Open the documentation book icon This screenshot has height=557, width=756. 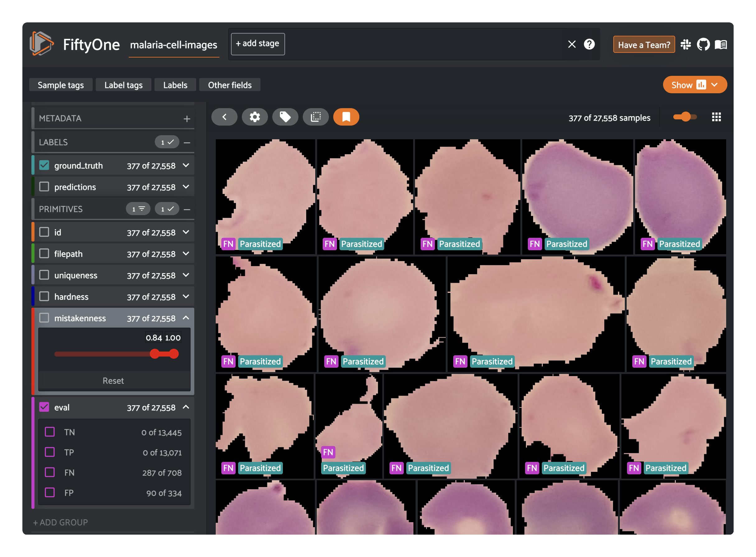point(721,44)
